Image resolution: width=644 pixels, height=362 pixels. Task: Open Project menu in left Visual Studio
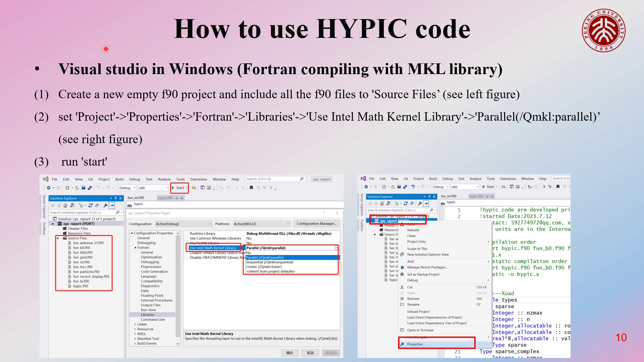(x=104, y=179)
